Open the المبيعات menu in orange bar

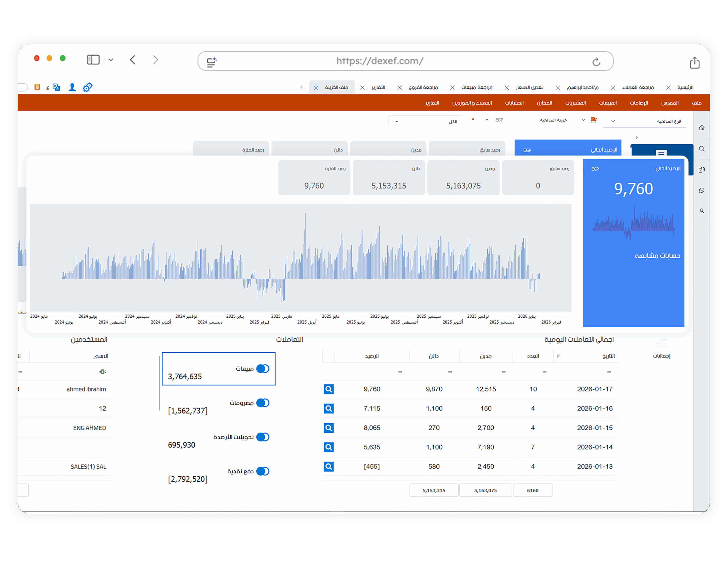coord(607,103)
